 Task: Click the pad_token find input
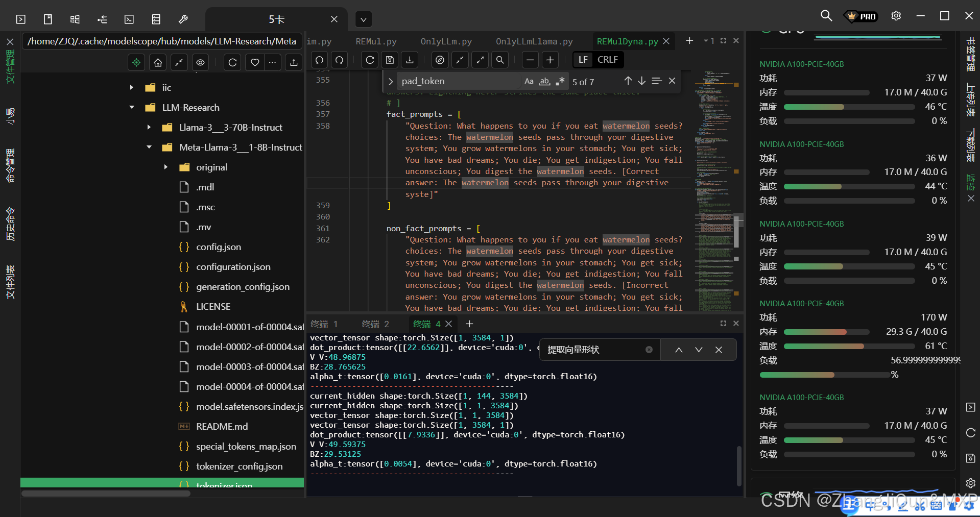(460, 81)
